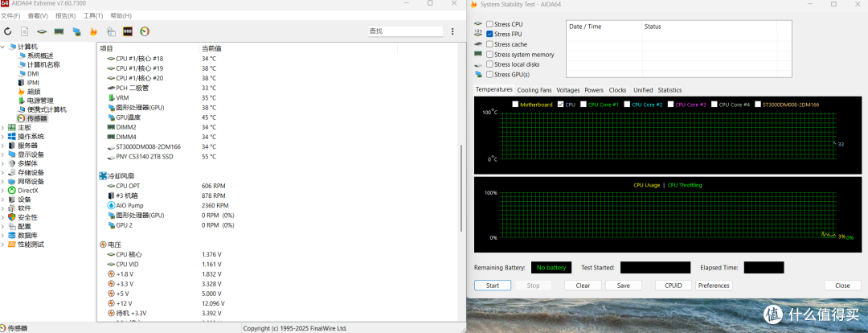Image resolution: width=868 pixels, height=333 pixels.
Task: Select 计算机名称 in the tree
Action: click(x=43, y=64)
